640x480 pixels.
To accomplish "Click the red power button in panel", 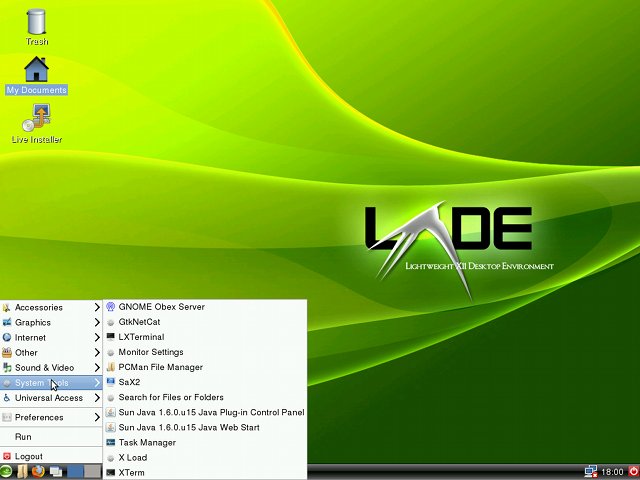I will pyautogui.click(x=633, y=472).
